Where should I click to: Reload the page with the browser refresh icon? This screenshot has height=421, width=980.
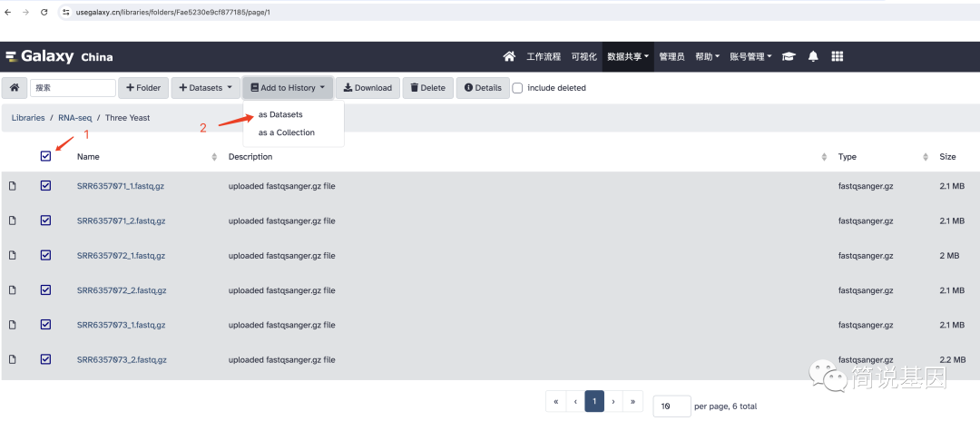(44, 12)
